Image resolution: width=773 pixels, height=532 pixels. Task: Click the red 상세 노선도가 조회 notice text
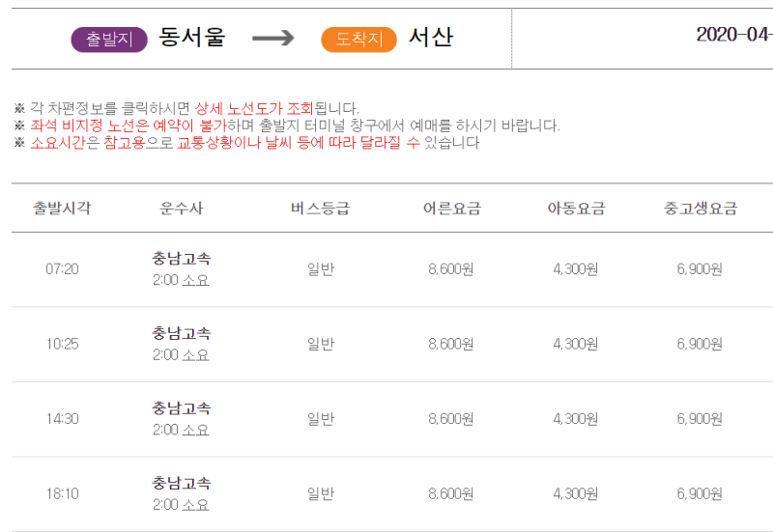click(x=254, y=108)
